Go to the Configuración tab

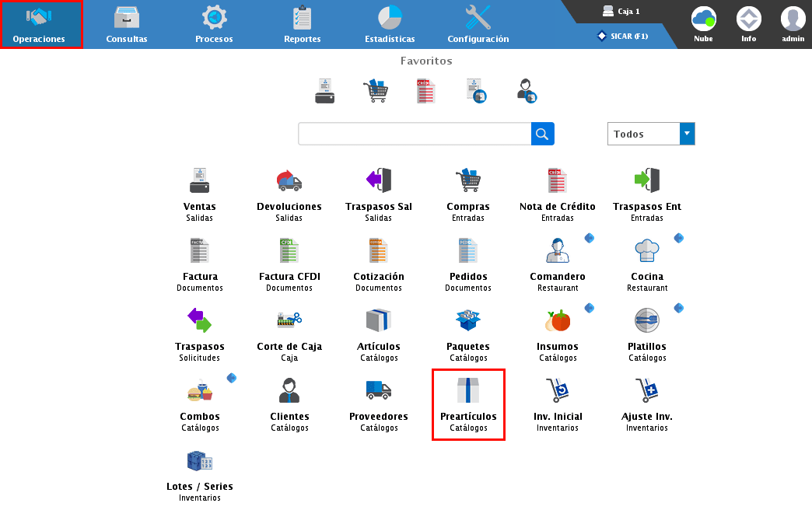[x=478, y=24]
